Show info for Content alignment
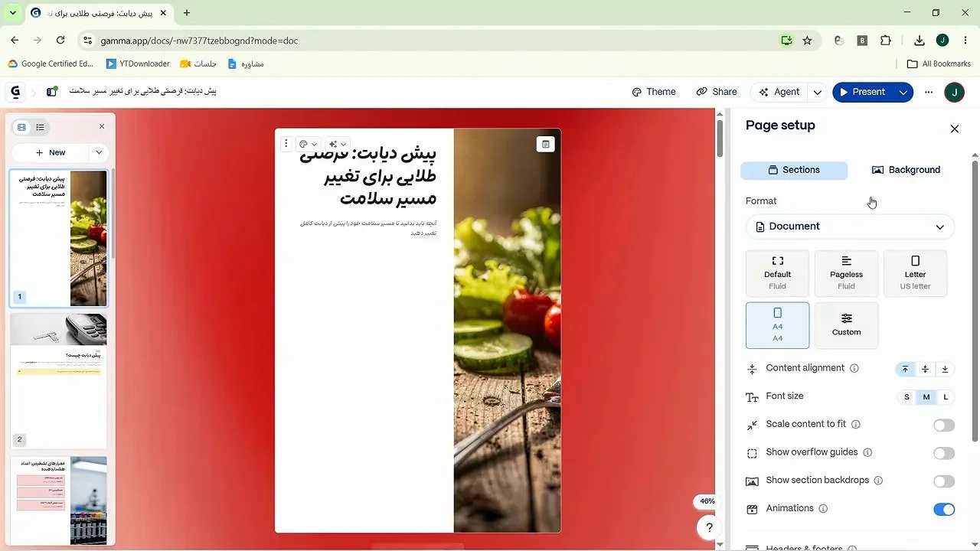 [854, 368]
